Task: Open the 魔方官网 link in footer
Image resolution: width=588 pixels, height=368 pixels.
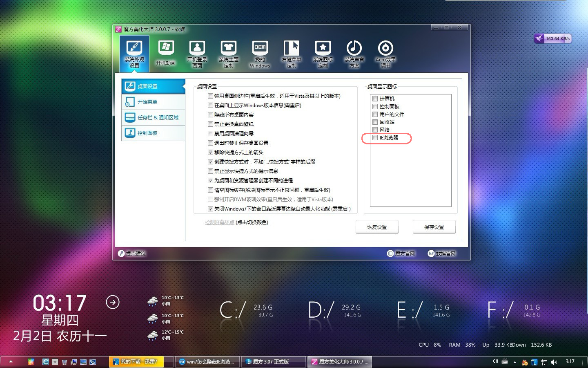Action: (401, 254)
